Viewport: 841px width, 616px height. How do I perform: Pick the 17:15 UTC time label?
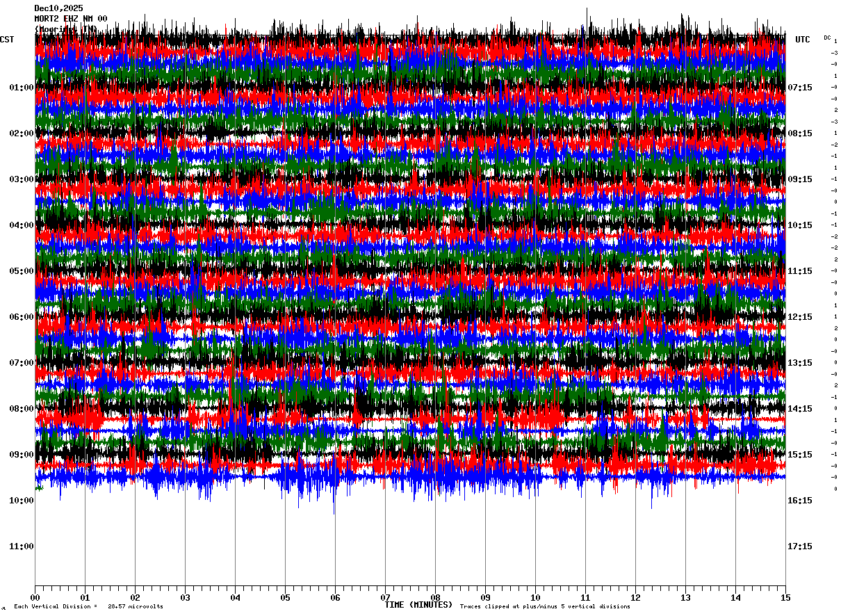pos(800,546)
